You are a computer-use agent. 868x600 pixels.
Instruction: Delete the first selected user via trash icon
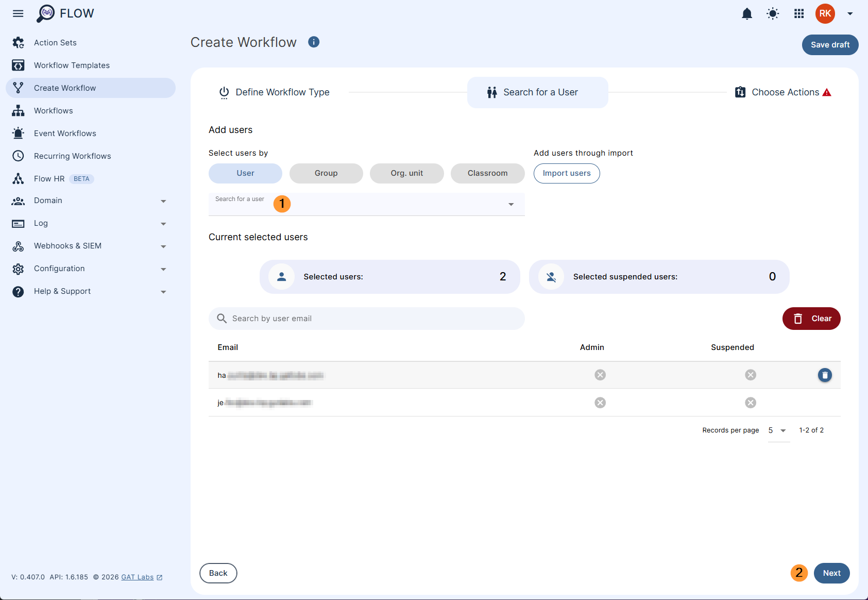tap(824, 375)
